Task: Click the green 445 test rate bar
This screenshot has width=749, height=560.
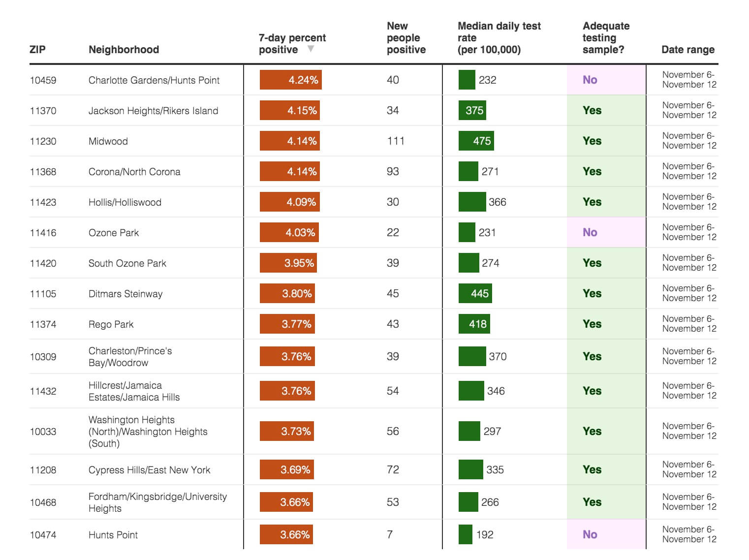Action: (475, 294)
